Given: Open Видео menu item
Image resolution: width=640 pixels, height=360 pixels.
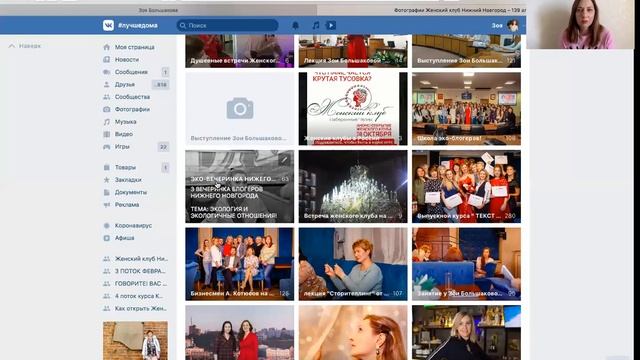Looking at the screenshot, I should 124,134.
